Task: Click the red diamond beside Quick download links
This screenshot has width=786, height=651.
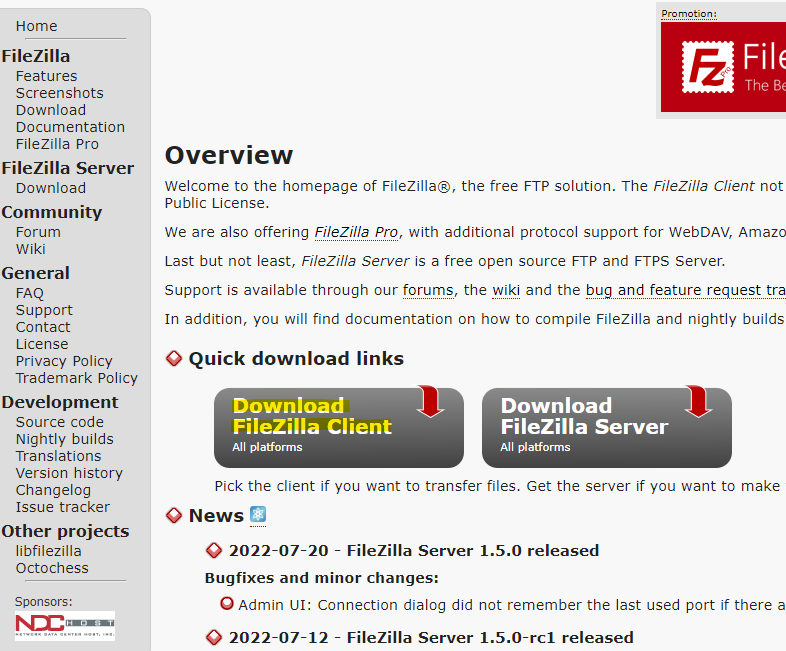Action: [x=174, y=358]
